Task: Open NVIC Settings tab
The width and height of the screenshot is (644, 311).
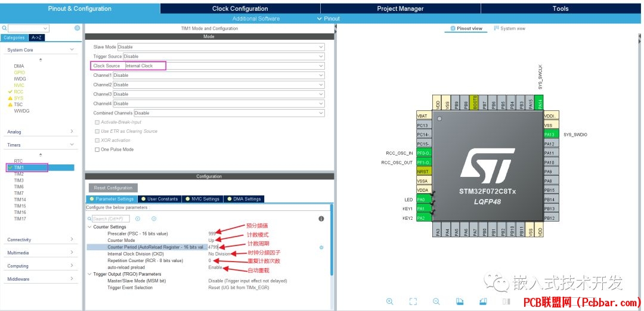Action: point(202,198)
